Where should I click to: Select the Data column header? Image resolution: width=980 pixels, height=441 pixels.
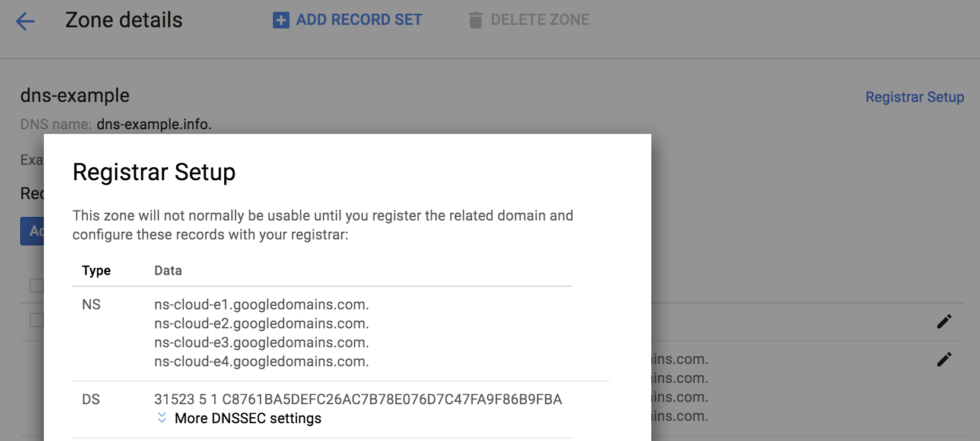tap(168, 270)
